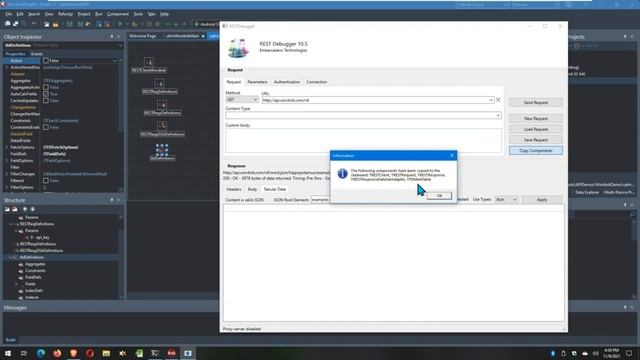Clear the URL field with the X icon
Screen dimensions: 640x360
click(498, 100)
